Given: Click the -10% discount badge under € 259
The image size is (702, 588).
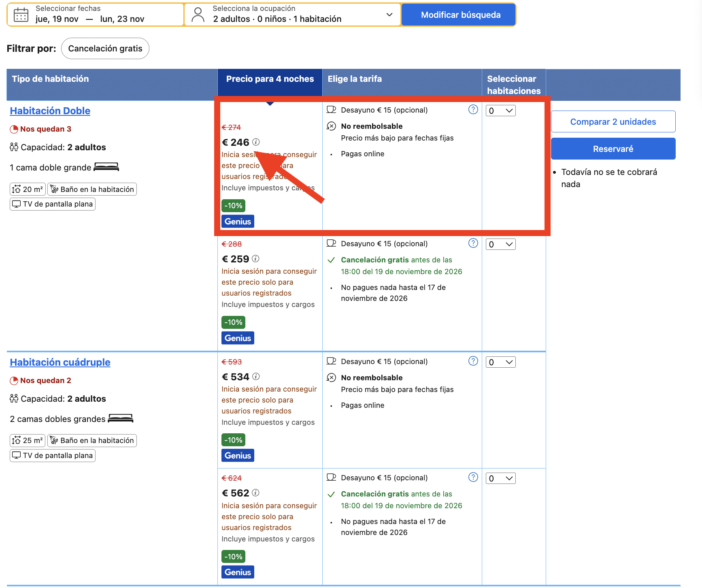Looking at the screenshot, I should coord(233,322).
